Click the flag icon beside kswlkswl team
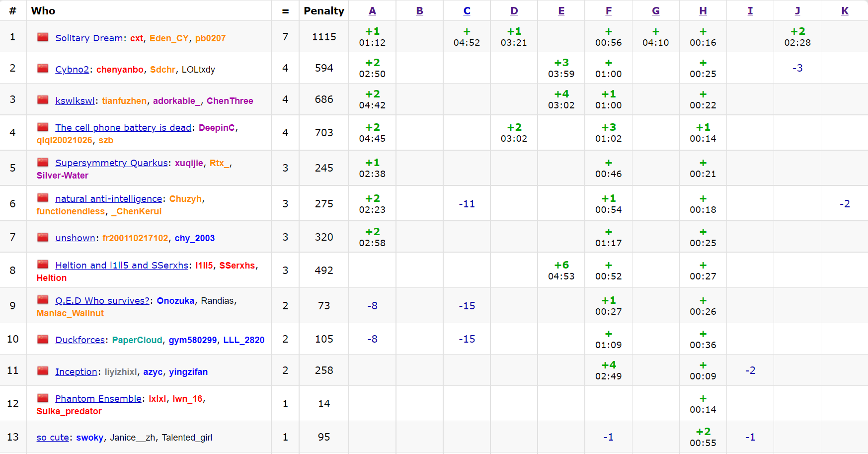868x454 pixels. (x=43, y=100)
